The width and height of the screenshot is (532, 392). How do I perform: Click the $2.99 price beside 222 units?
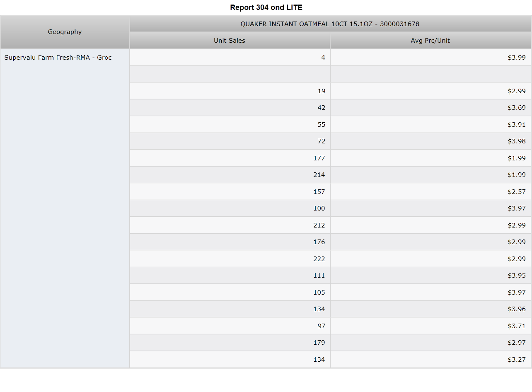click(x=430, y=259)
